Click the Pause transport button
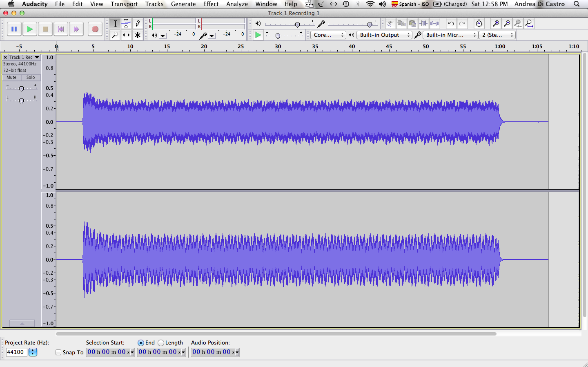 [x=14, y=29]
